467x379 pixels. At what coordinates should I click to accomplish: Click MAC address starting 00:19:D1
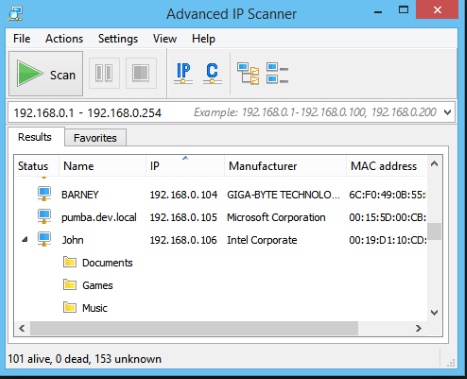tap(387, 240)
